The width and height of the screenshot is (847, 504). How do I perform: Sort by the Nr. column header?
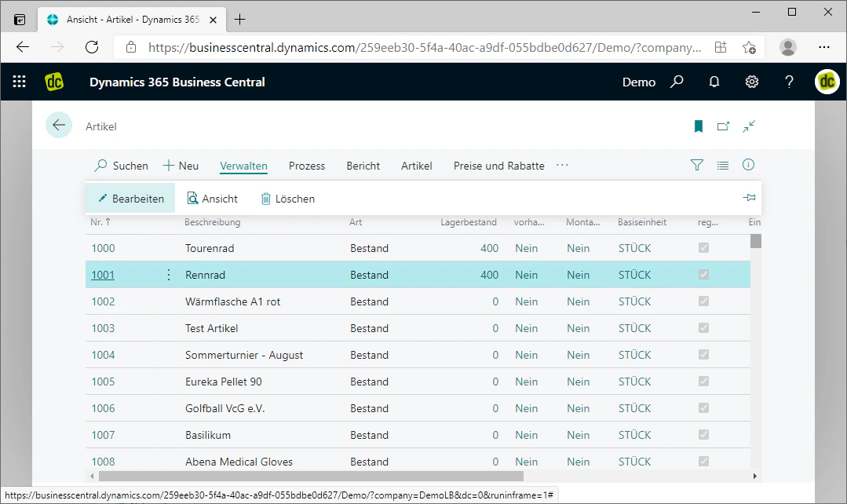click(100, 222)
